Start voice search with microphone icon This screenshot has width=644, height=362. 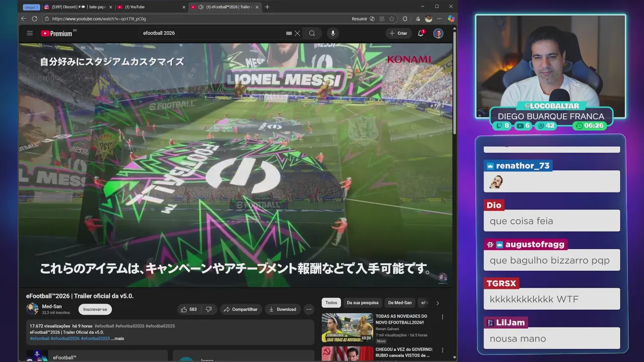coord(333,33)
